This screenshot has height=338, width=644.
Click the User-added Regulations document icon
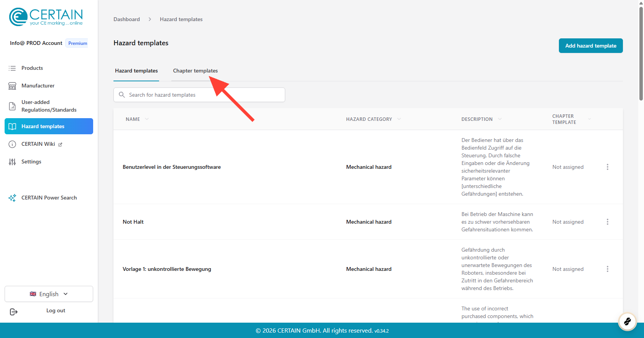click(x=12, y=106)
